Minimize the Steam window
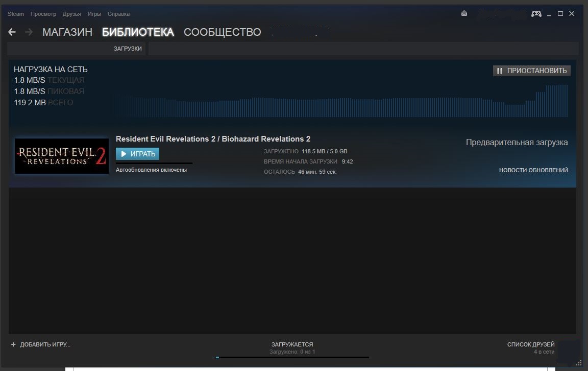Viewport: 588px width, 371px height. click(549, 14)
